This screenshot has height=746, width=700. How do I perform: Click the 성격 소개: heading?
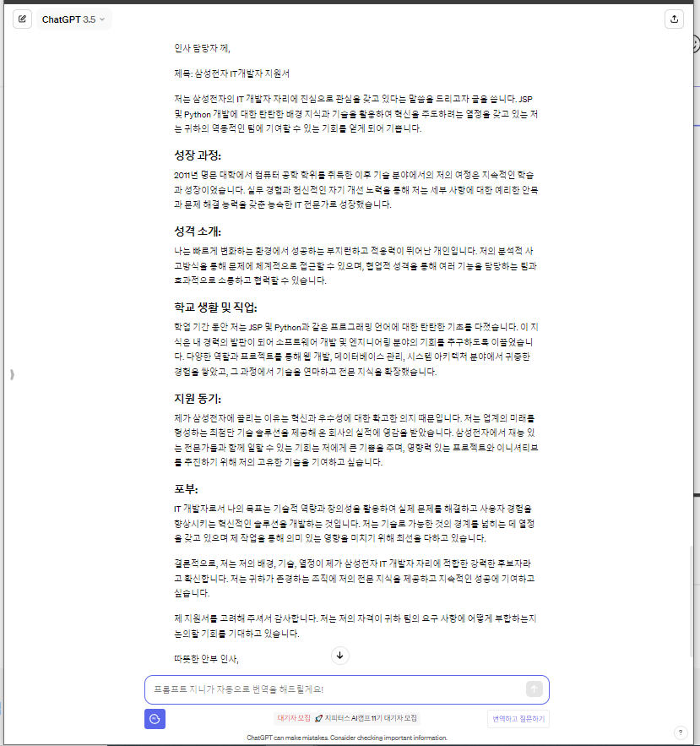click(x=198, y=231)
